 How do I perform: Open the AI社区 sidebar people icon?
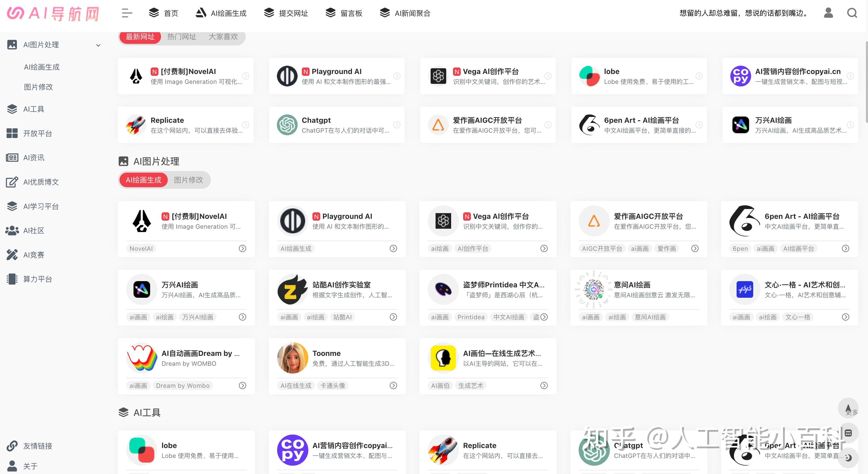point(12,231)
